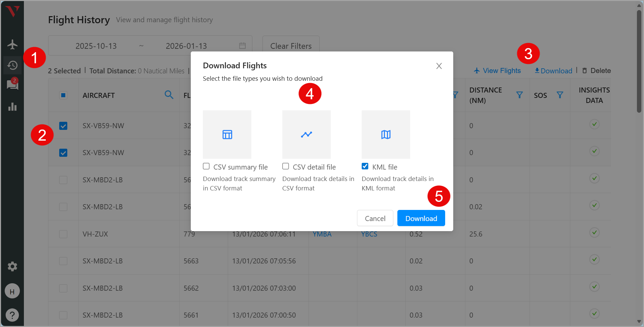Tick the CSV detail file checkbox
Image resolution: width=644 pixels, height=327 pixels.
pyautogui.click(x=286, y=167)
